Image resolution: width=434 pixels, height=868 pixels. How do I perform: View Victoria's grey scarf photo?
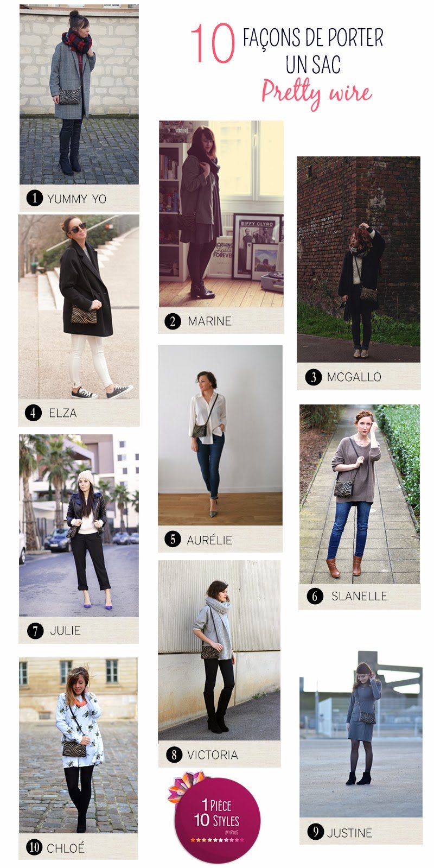point(219,651)
